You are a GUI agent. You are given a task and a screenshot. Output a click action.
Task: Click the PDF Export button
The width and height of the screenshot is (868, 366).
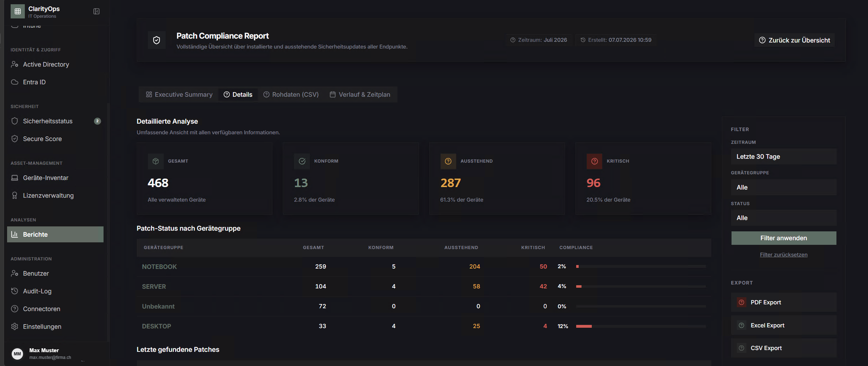coord(784,302)
